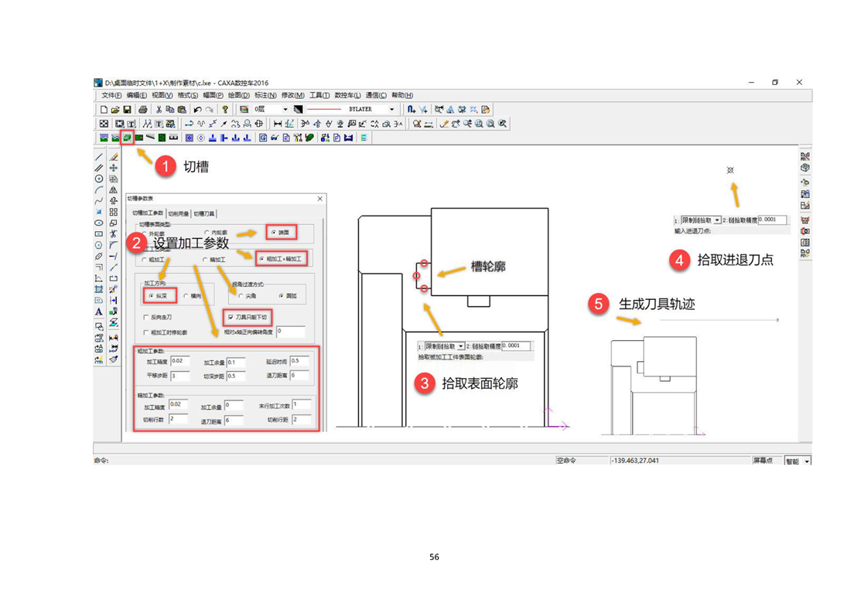The image size is (868, 613).
Task: Select the Ellipse draw tool
Action: tap(98, 223)
